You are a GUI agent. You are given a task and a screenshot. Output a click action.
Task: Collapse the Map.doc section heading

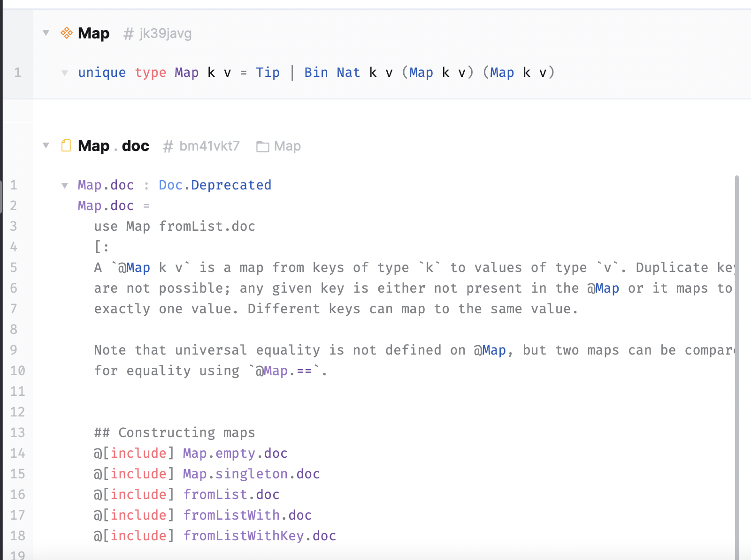pos(45,146)
